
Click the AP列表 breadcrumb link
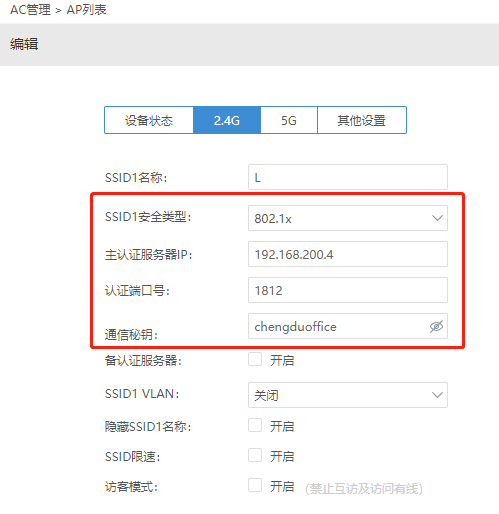86,10
